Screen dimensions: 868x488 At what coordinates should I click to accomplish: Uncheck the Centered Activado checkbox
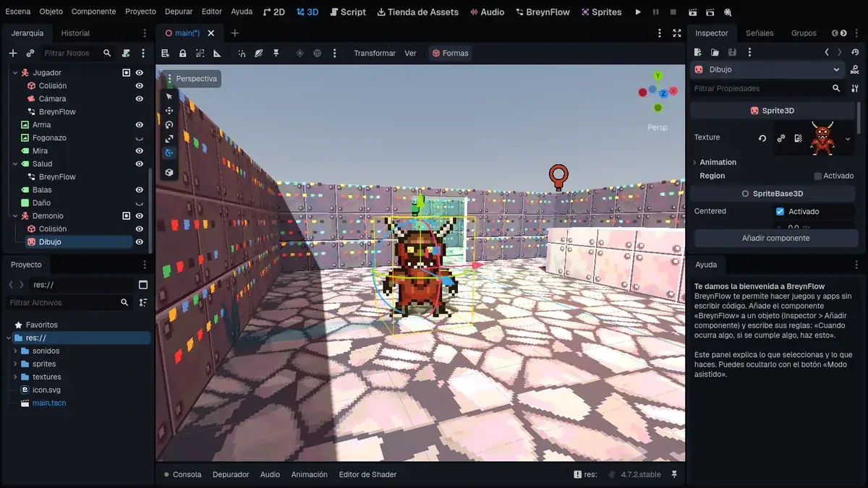pos(780,211)
